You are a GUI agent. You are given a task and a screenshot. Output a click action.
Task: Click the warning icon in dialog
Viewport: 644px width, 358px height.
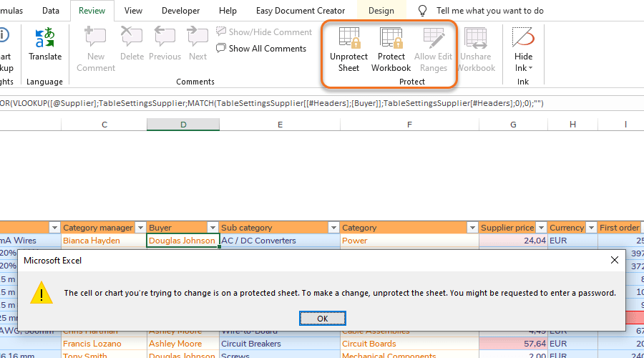(x=42, y=293)
